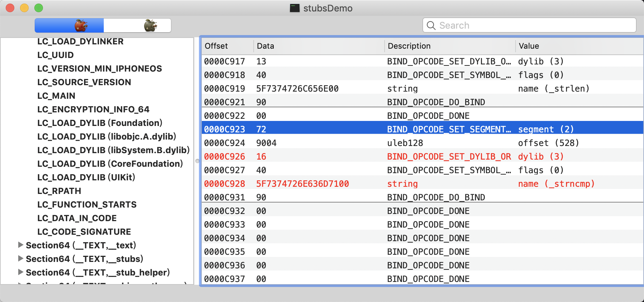Expand Section64 (__TEXT,__stubs) node
Image resolution: width=644 pixels, height=302 pixels.
(x=21, y=259)
